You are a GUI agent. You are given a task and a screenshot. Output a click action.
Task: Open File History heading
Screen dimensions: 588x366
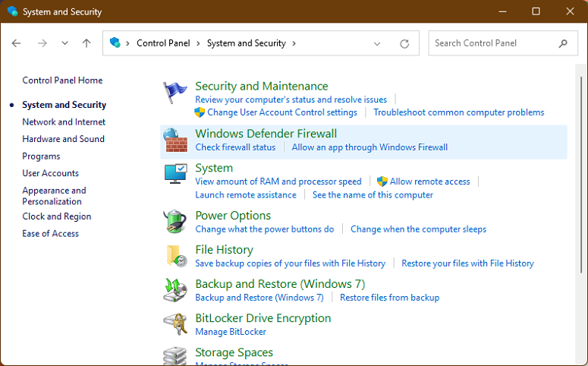(225, 250)
